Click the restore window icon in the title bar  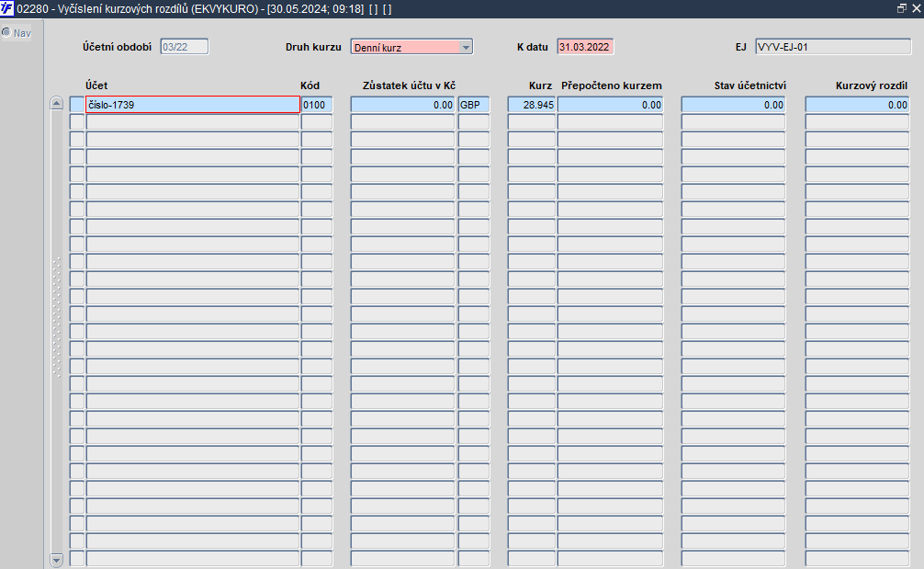902,8
